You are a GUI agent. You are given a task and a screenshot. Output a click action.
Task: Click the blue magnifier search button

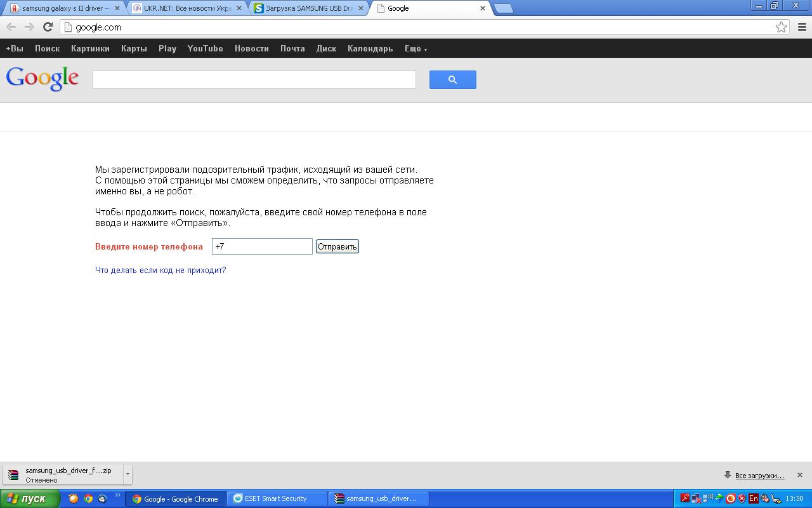pyautogui.click(x=452, y=79)
